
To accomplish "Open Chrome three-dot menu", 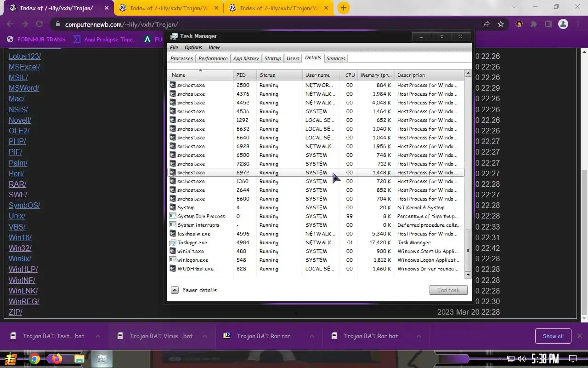I will tap(578, 24).
